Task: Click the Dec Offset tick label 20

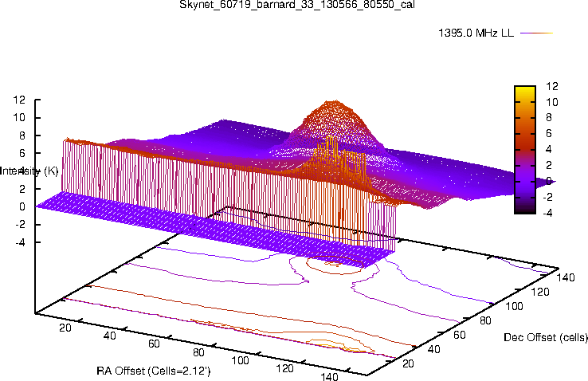Action: [408, 363]
